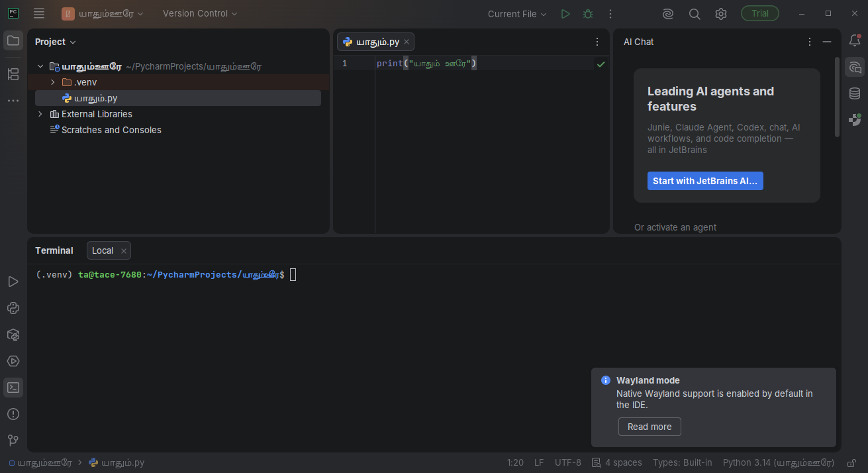The width and height of the screenshot is (868, 473).
Task: Toggle the Terminal tool window button
Action: coord(13,388)
